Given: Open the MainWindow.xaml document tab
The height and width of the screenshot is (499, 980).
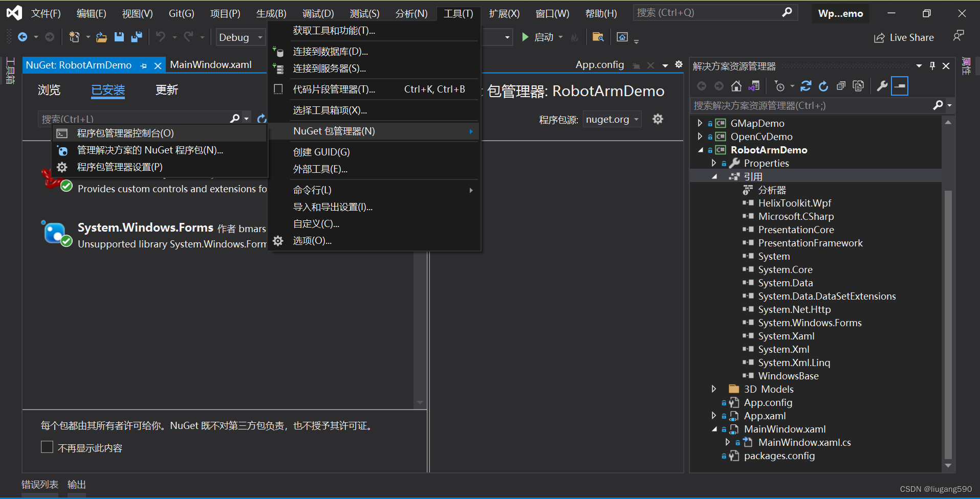Looking at the screenshot, I should click(x=211, y=64).
